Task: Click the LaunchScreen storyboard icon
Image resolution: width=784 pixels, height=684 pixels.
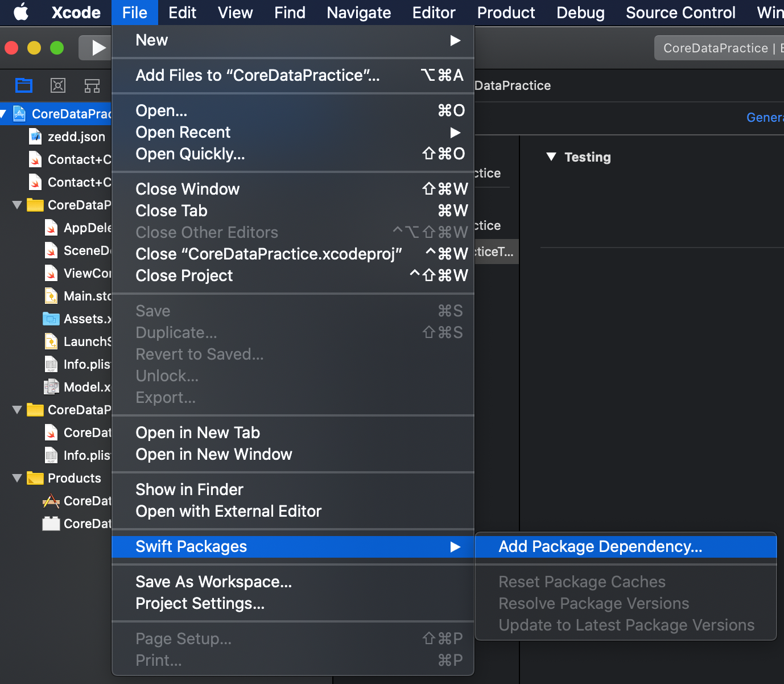Action: tap(51, 341)
